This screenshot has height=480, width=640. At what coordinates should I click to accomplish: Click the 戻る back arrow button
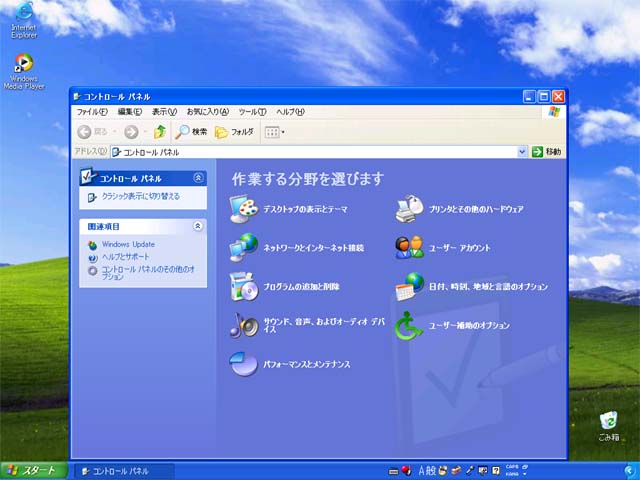point(92,131)
